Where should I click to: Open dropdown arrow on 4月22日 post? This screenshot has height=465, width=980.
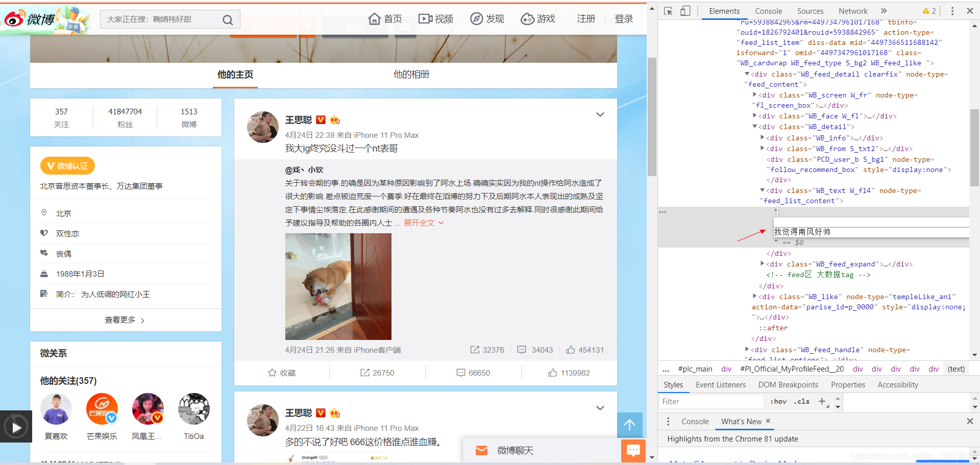pos(600,407)
